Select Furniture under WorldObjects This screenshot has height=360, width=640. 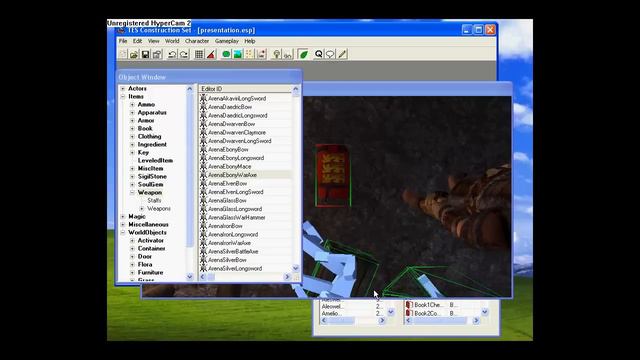coord(150,273)
